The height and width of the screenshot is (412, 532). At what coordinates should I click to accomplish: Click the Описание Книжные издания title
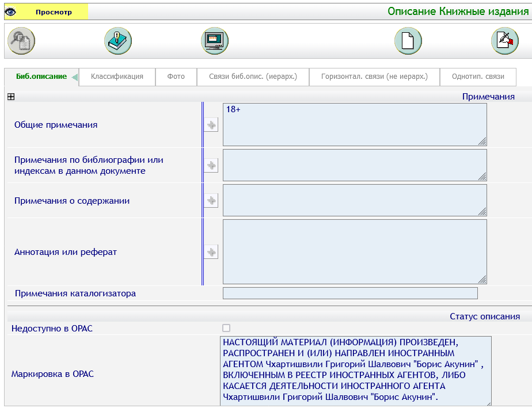[458, 12]
